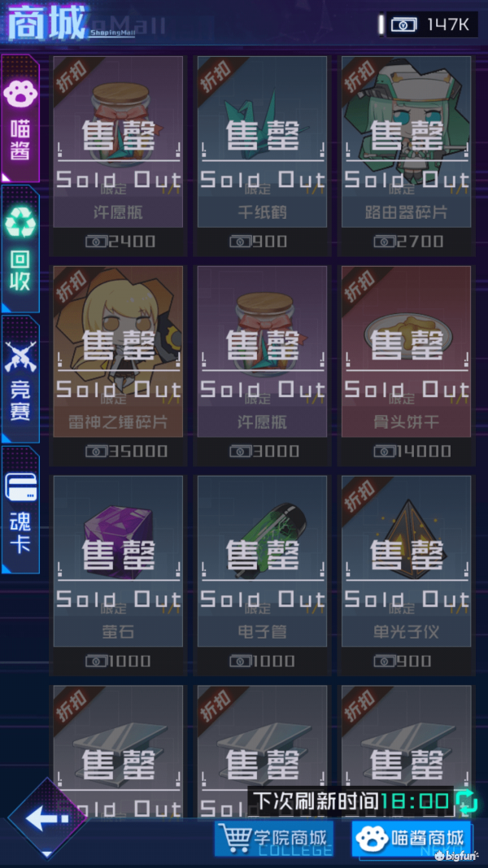The width and height of the screenshot is (488, 868).
Task: Click the back arrow icon
Action: pyautogui.click(x=47, y=818)
